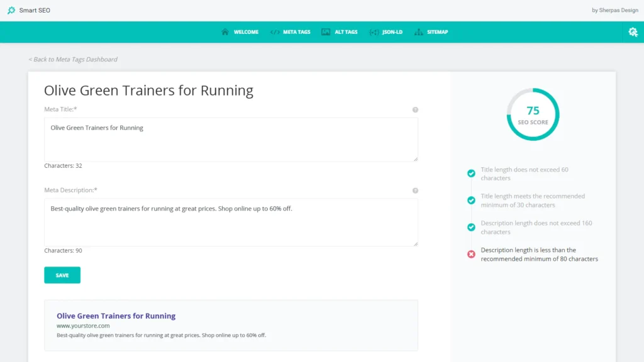Click the page heading Olive Green Trainers for Running
The height and width of the screenshot is (362, 644).
coord(148,90)
